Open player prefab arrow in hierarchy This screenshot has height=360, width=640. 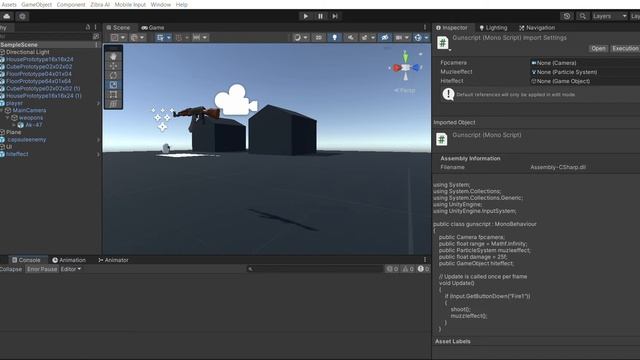98,103
